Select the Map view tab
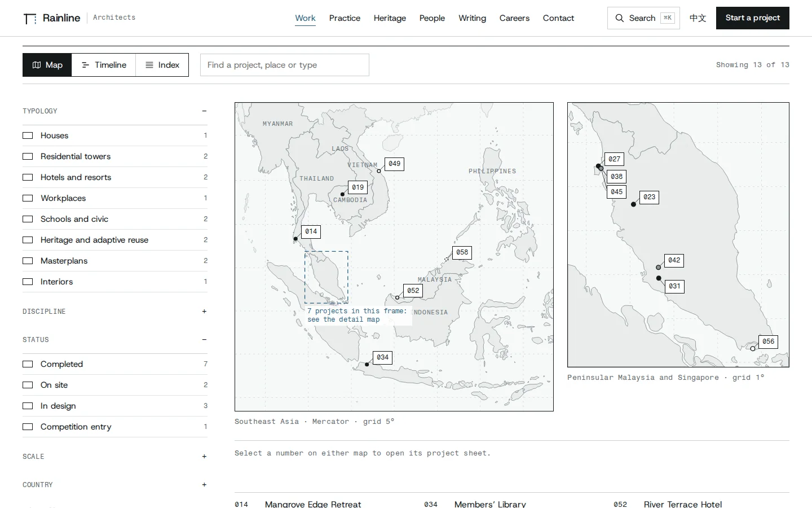 47,65
